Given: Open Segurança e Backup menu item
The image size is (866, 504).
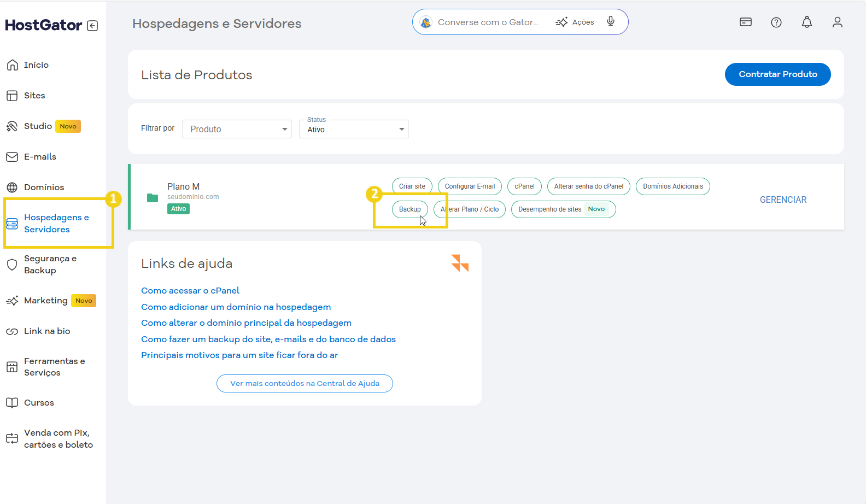Looking at the screenshot, I should pyautogui.click(x=50, y=265).
